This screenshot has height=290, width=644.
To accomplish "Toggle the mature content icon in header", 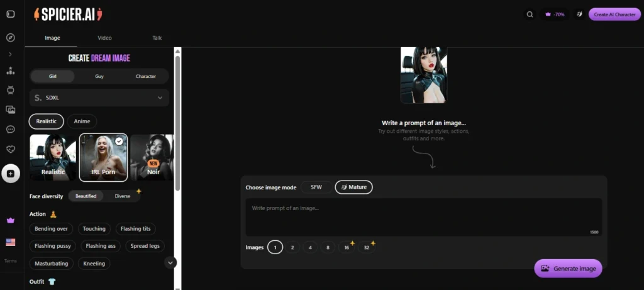I will (579, 14).
